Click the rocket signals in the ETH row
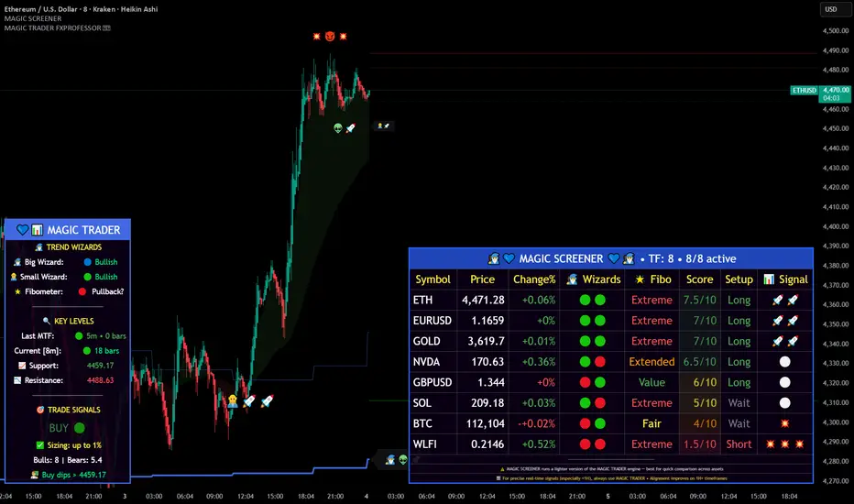 click(x=785, y=300)
